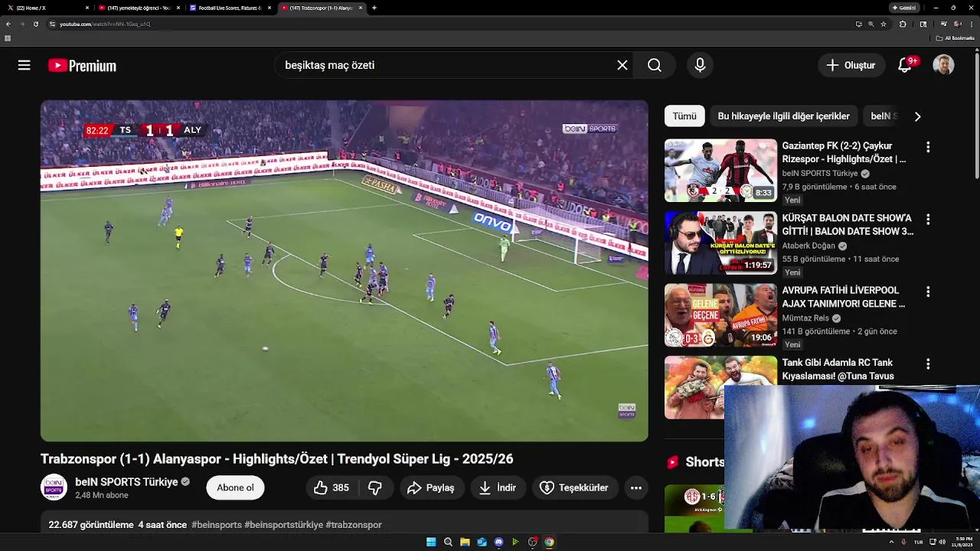The image size is (980, 551).
Task: Open Discord from the taskbar
Action: click(x=498, y=542)
